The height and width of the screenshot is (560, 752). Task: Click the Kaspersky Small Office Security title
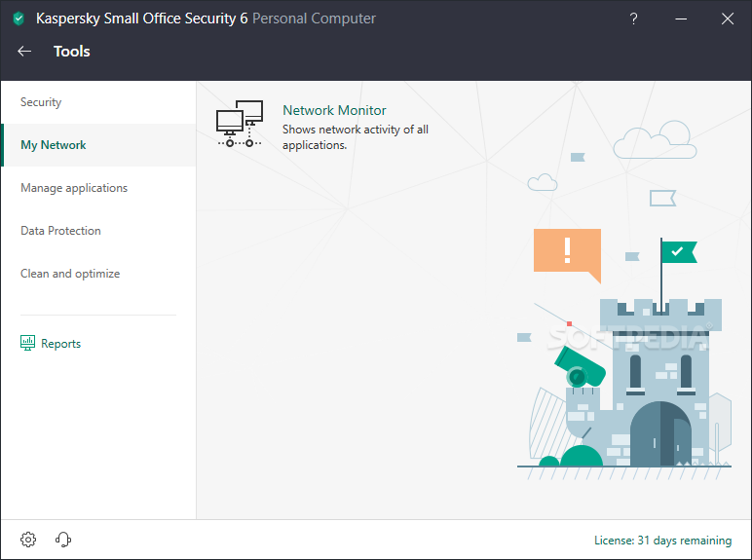142,19
